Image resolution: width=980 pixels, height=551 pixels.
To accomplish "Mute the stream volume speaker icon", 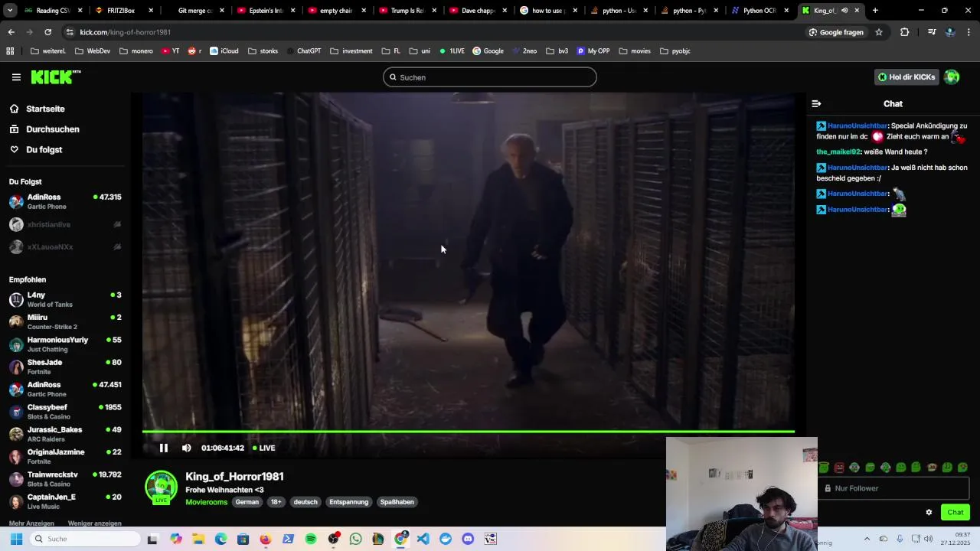I will 186,448.
